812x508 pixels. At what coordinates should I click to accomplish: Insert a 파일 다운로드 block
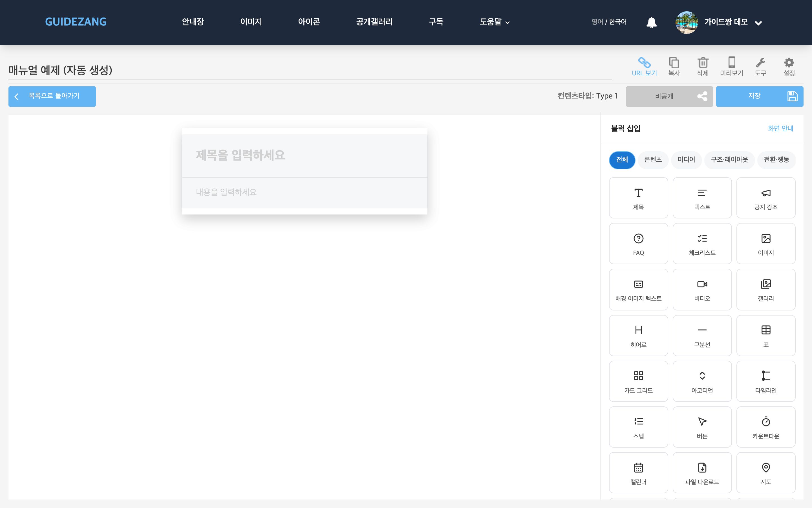click(x=702, y=472)
